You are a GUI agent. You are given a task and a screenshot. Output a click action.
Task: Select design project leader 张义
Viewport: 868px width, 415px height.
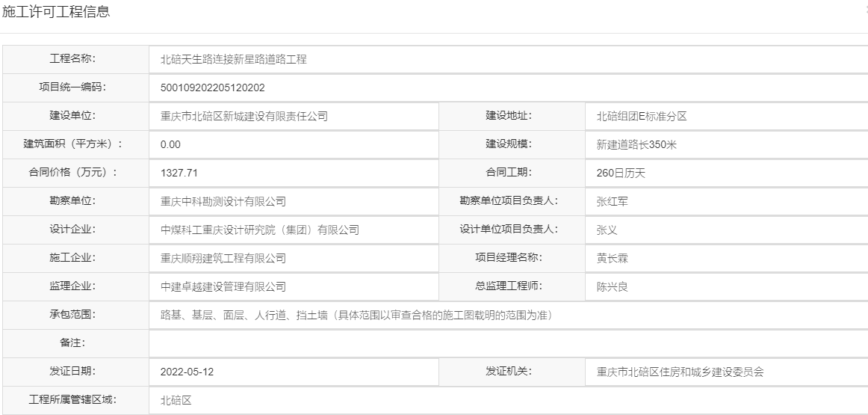click(607, 230)
